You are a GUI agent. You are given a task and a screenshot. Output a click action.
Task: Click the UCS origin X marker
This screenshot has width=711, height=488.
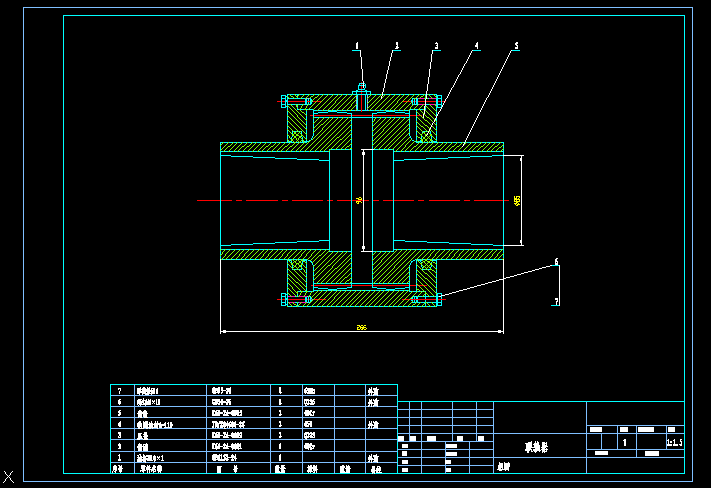coord(8,477)
